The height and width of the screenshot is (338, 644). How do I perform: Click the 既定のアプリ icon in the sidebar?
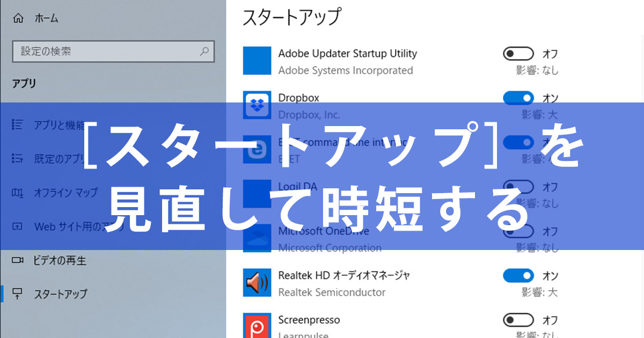[x=18, y=159]
